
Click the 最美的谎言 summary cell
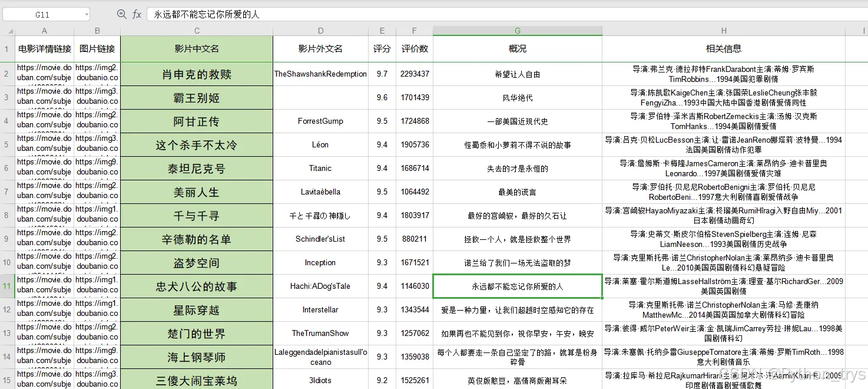click(518, 192)
